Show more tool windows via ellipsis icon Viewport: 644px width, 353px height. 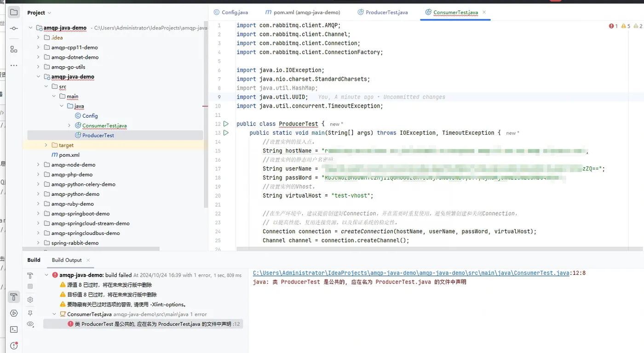point(14,65)
